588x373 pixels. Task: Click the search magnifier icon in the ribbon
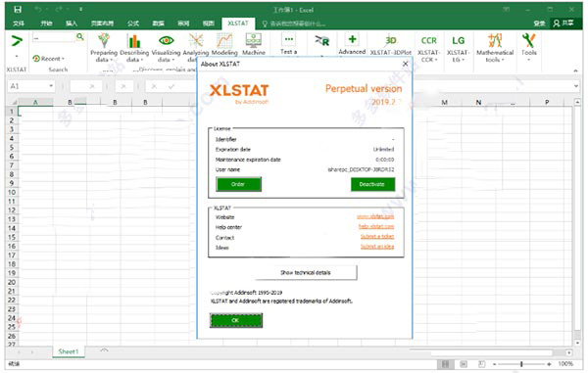80,36
